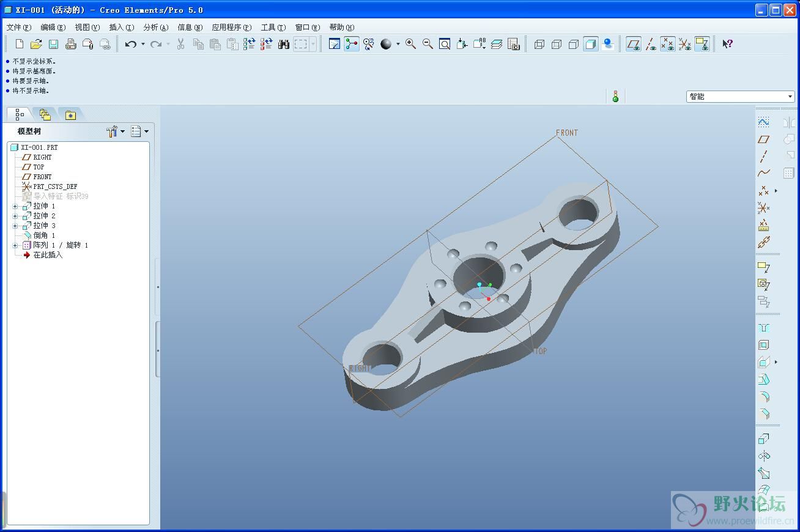Expand the 拉伸 1 feature node
Viewport: 800px width, 532px height.
tap(15, 207)
